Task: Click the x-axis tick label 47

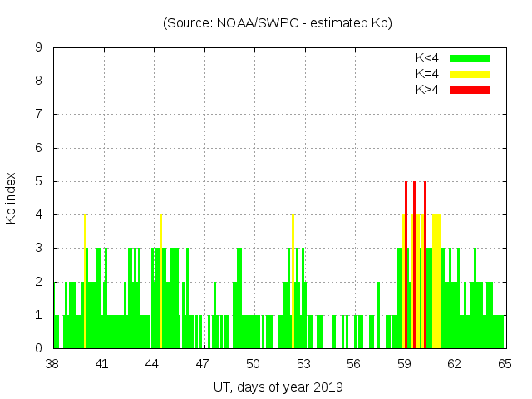Action: (x=203, y=364)
